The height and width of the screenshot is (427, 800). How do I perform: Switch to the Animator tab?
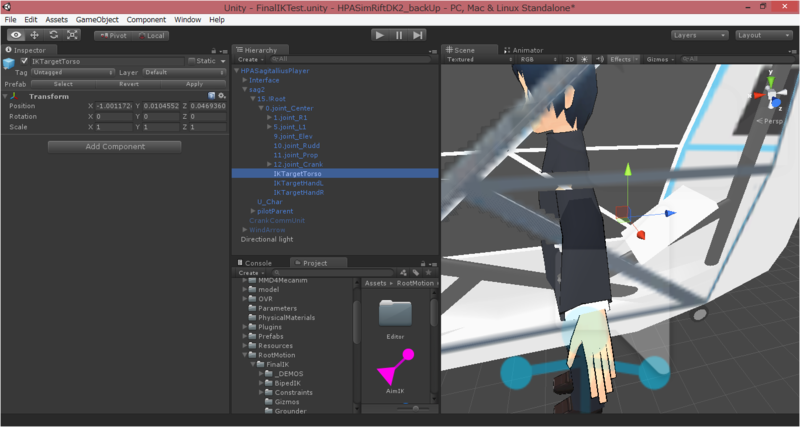pos(523,50)
